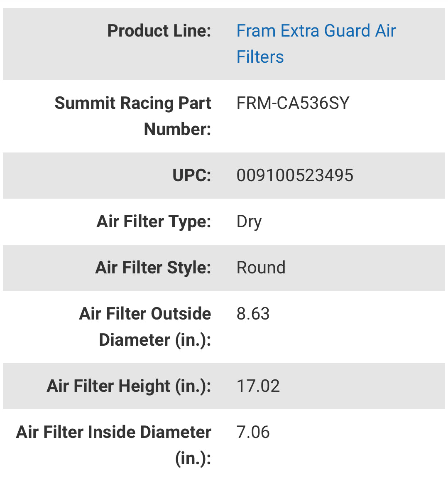Screen dimensions: 448x477
Task: Select the height value 17.02
Action: coord(258,386)
